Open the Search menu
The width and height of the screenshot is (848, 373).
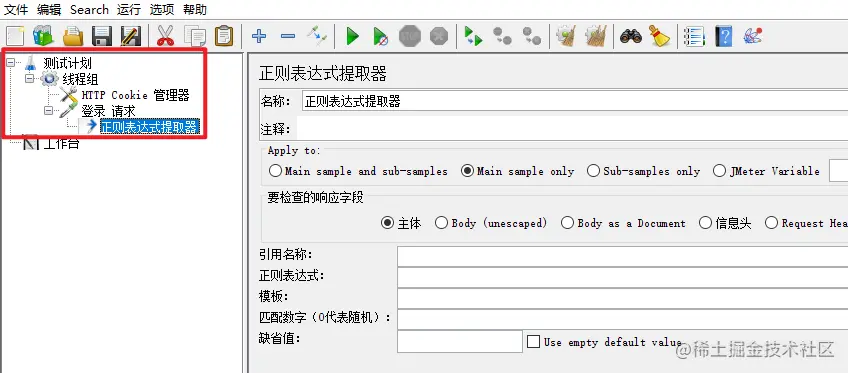(x=89, y=10)
